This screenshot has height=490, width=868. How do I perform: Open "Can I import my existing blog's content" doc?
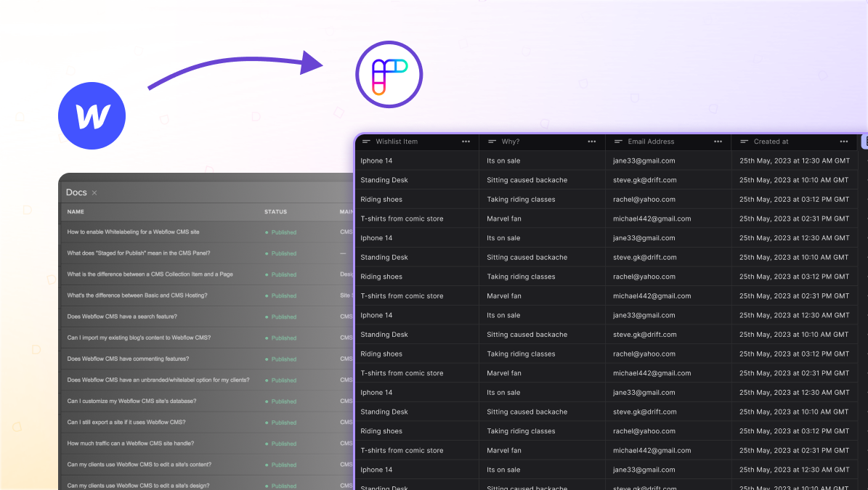[139, 338]
